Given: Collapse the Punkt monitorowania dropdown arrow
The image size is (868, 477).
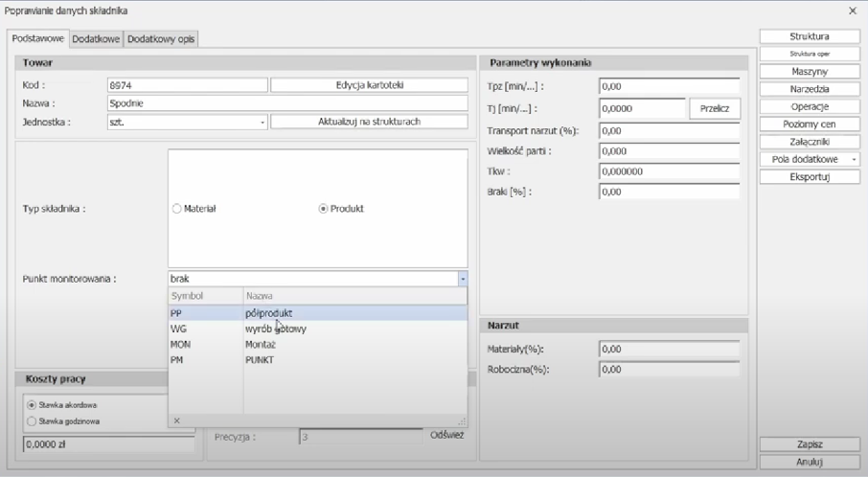Looking at the screenshot, I should tap(463, 279).
